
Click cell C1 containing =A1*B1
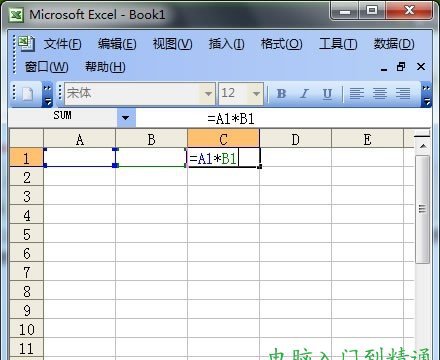click(223, 157)
